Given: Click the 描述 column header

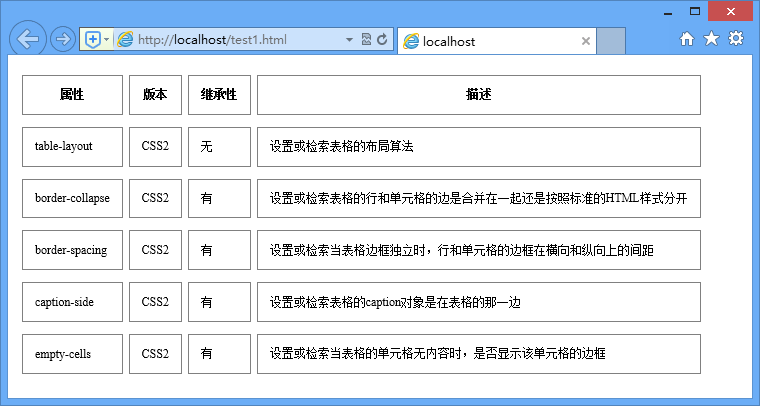Looking at the screenshot, I should [478, 95].
